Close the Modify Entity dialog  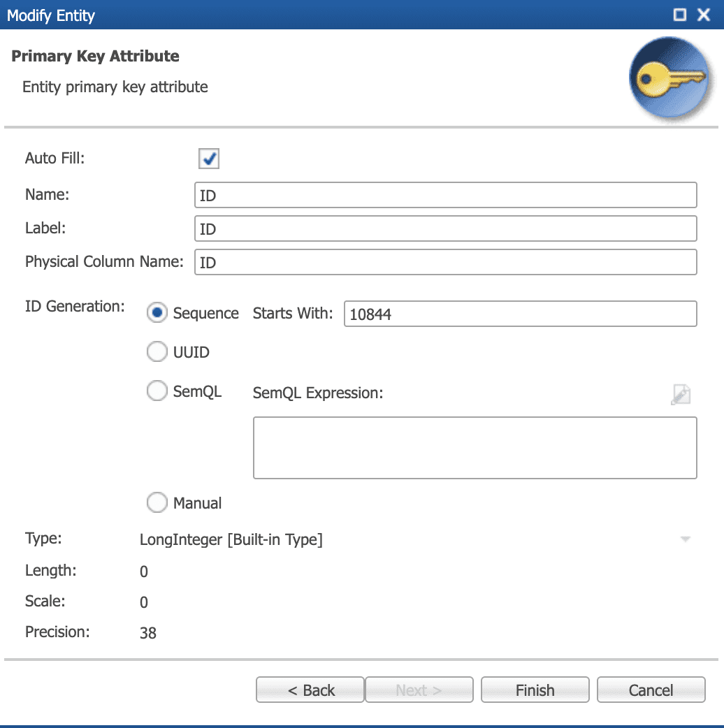pyautogui.click(x=704, y=15)
